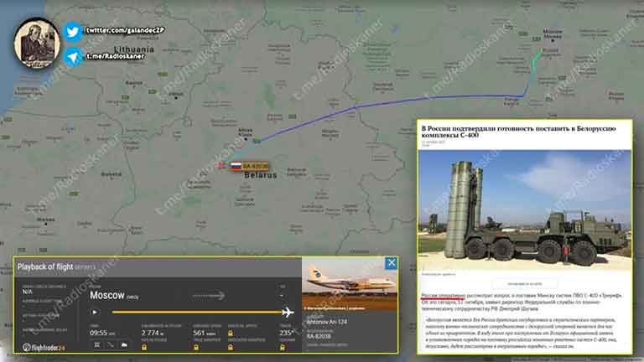Click the article headline about С-400
Viewport: 644px width, 362px height.
coord(519,132)
